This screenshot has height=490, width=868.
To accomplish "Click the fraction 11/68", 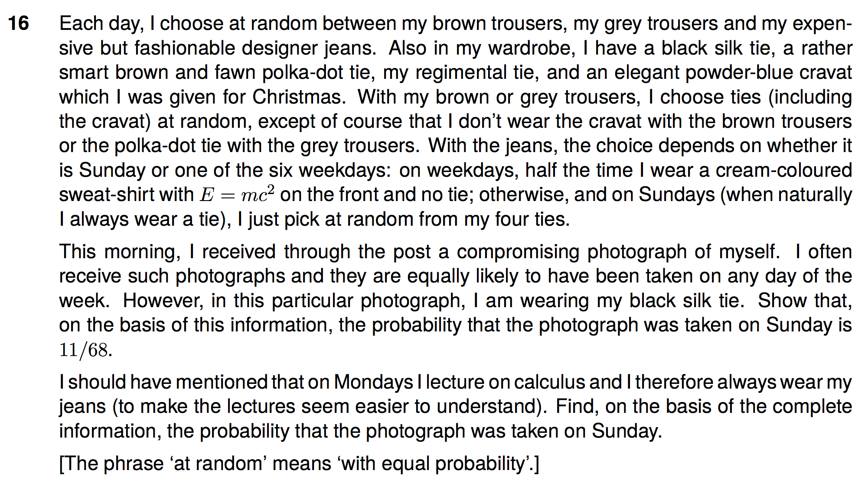I will click(84, 350).
